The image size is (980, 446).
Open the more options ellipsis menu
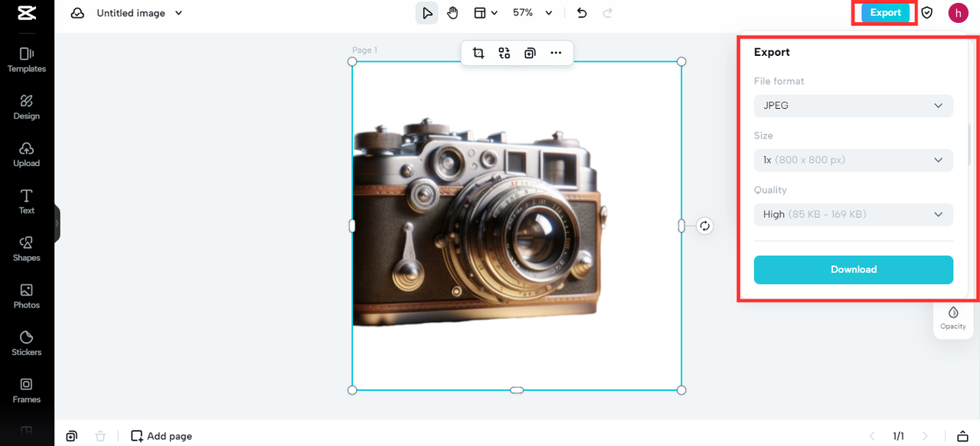[556, 53]
